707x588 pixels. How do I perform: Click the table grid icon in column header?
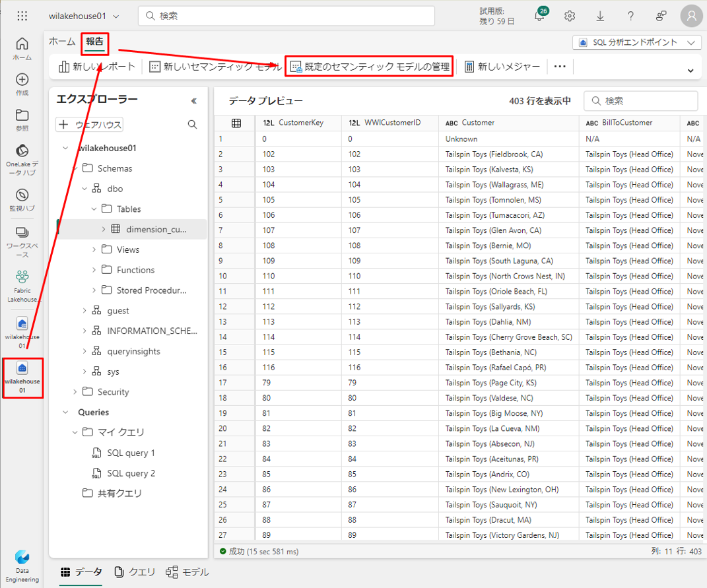click(236, 123)
